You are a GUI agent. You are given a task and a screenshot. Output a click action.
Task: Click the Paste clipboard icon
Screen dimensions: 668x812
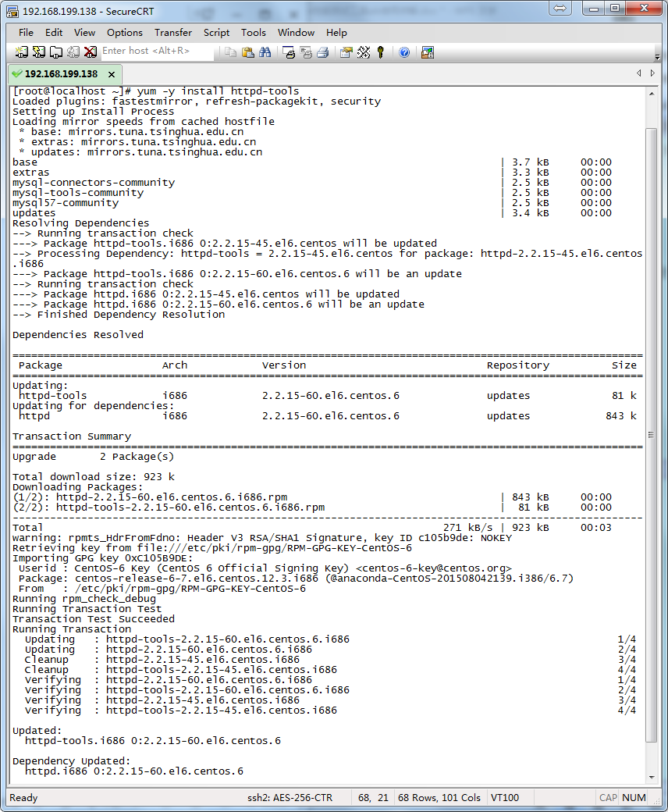(248, 52)
